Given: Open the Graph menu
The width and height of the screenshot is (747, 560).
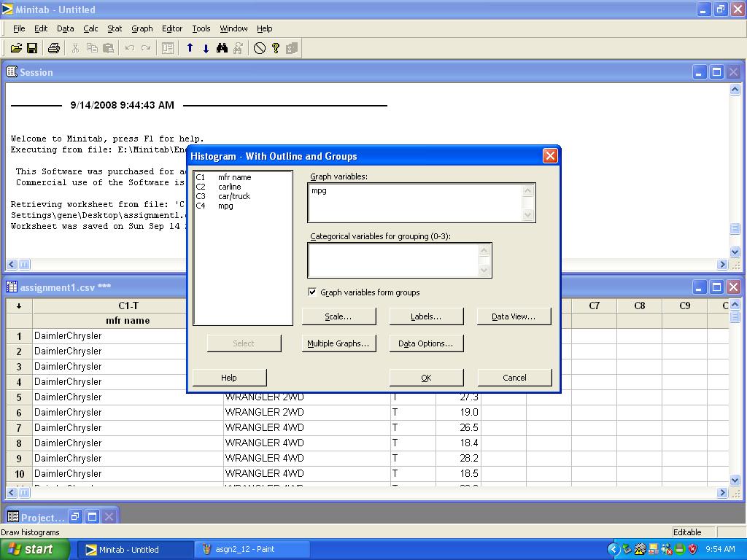Looking at the screenshot, I should [x=142, y=28].
